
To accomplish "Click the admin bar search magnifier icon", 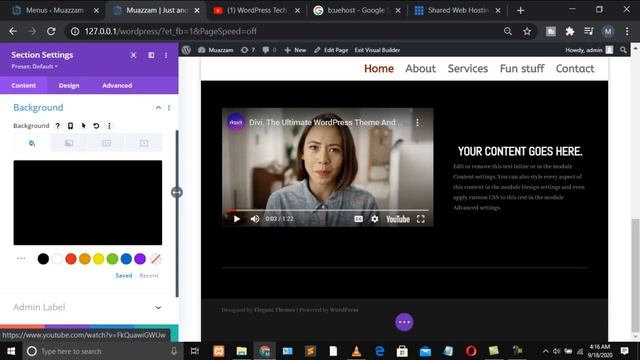I will pyautogui.click(x=623, y=50).
